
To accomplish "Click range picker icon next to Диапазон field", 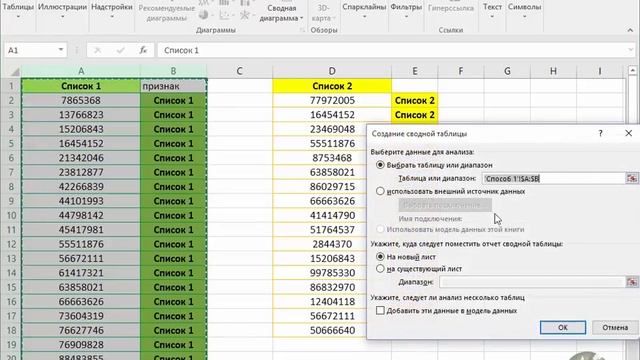I will 631,282.
